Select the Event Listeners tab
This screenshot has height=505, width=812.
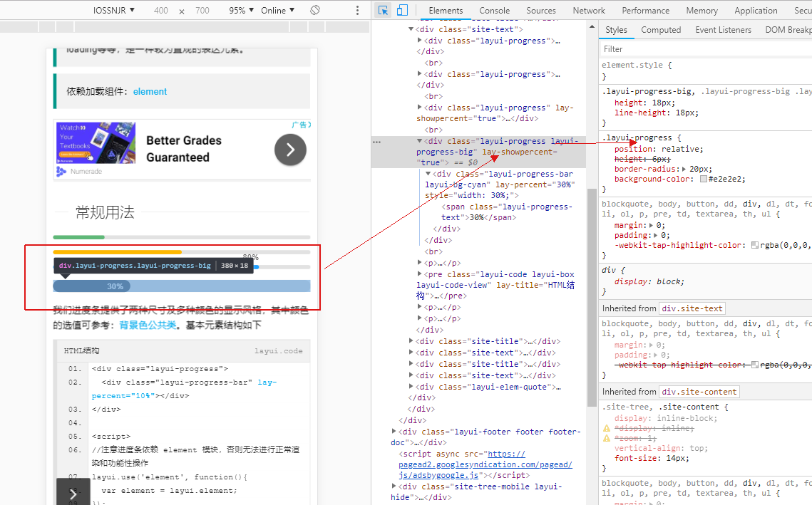[x=723, y=30]
